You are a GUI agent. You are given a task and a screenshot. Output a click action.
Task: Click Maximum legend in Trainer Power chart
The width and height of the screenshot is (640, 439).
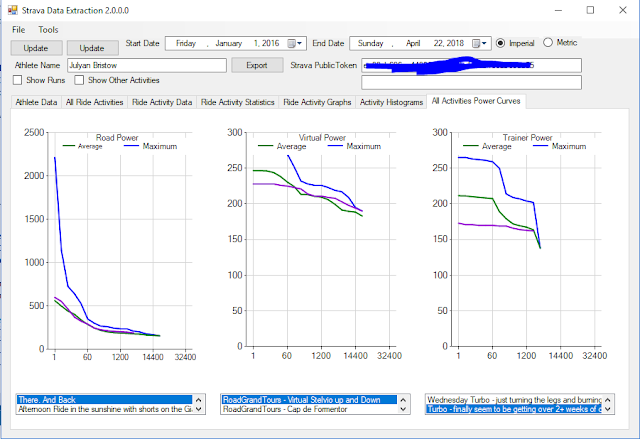click(560, 146)
